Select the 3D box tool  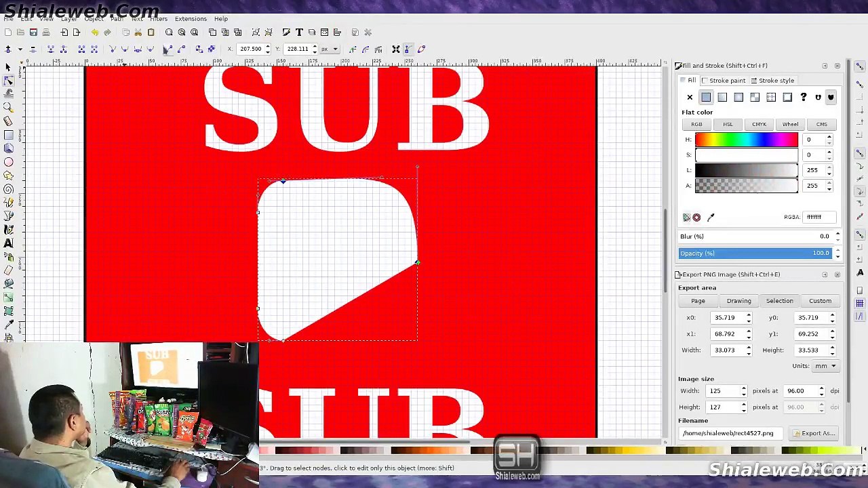[x=8, y=148]
